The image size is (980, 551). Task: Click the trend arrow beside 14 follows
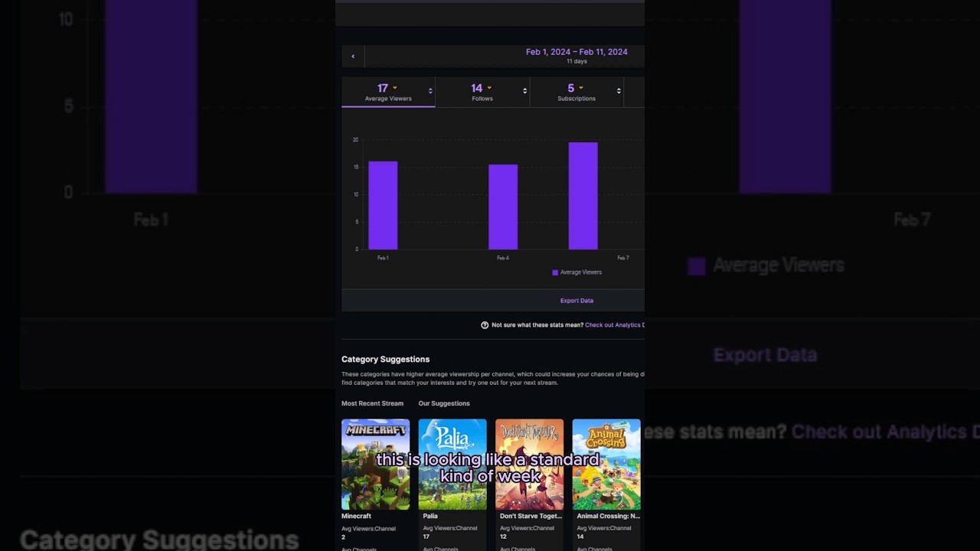tap(489, 88)
